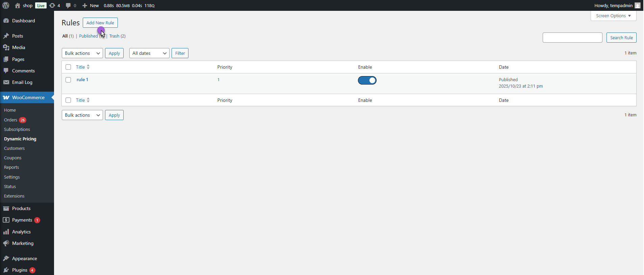Open the Trash filter link
The height and width of the screenshot is (275, 644).
114,36
